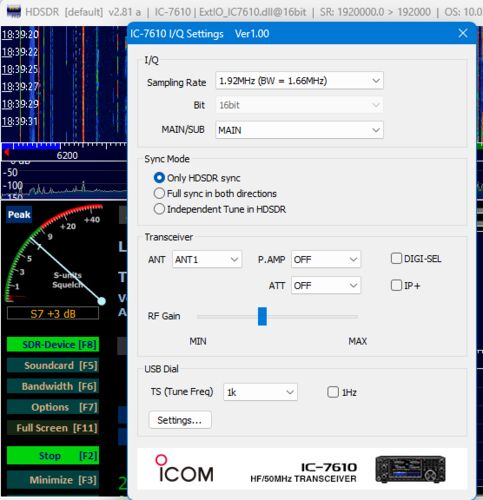This screenshot has height=500, width=483.
Task: Enable the DIGI-SEL checkbox
Action: pyautogui.click(x=396, y=258)
